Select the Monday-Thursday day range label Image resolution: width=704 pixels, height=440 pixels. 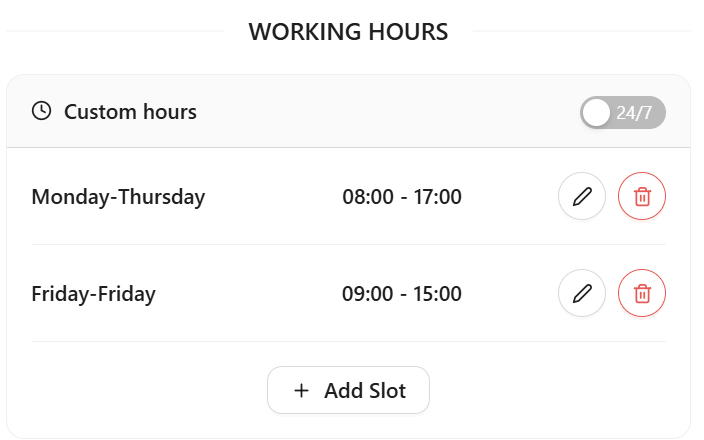(118, 197)
